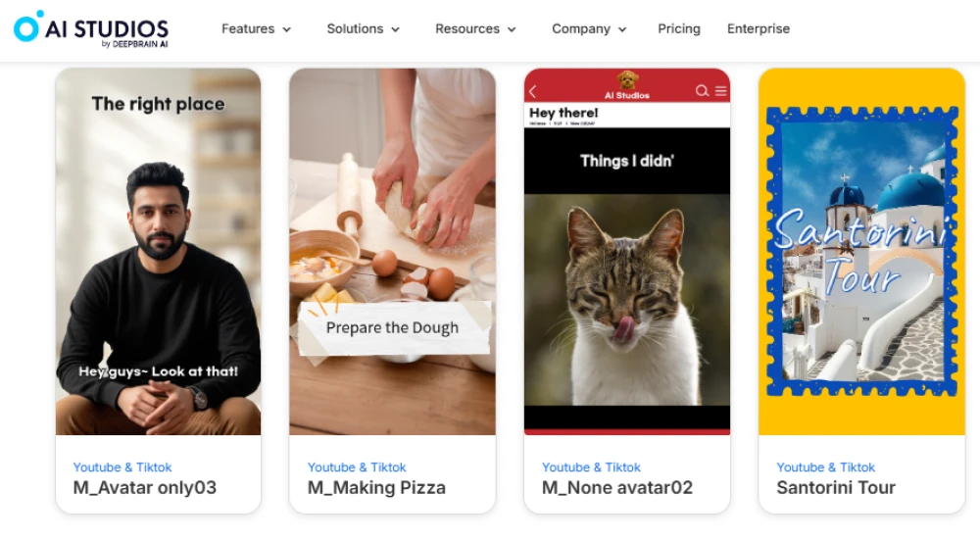Viewport: 980px width, 540px height.
Task: Click the AI Studios logo
Action: (91, 29)
